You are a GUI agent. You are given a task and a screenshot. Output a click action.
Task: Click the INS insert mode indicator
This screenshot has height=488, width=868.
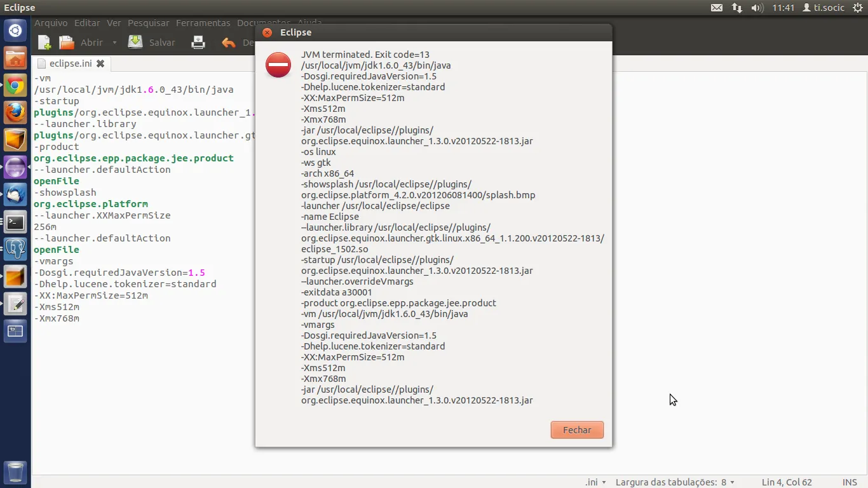point(850,482)
